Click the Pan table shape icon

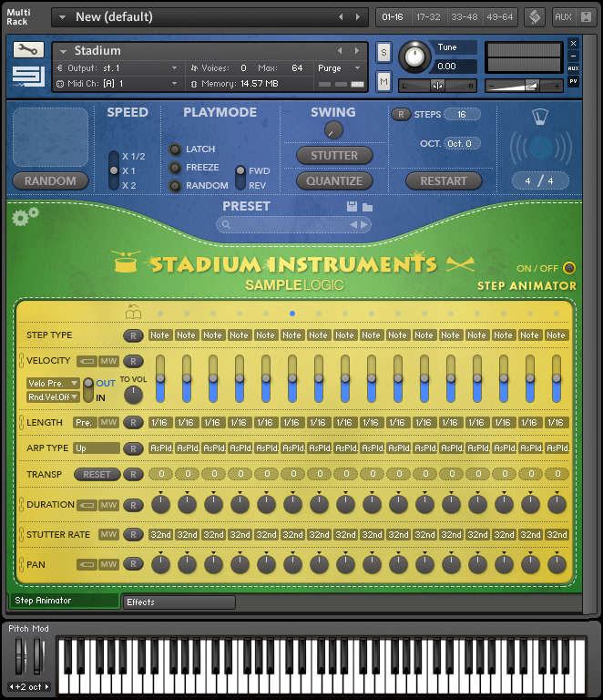(87, 565)
